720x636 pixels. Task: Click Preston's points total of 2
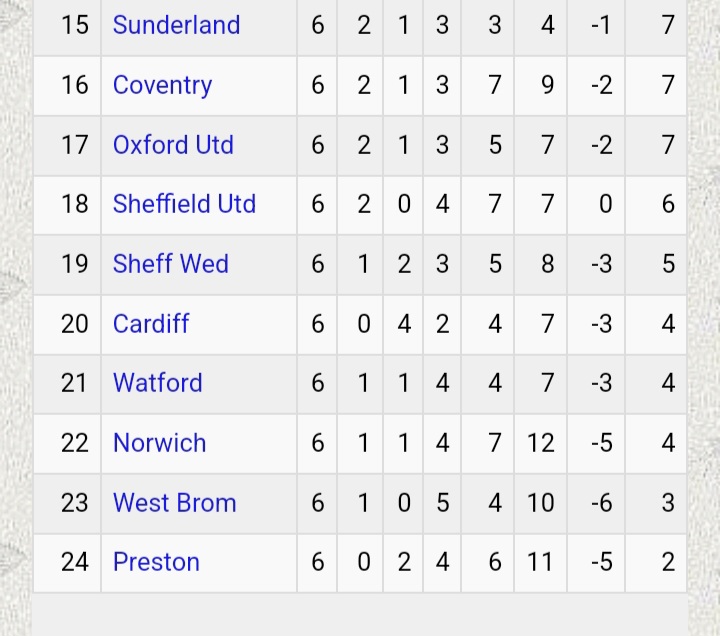[x=668, y=562]
